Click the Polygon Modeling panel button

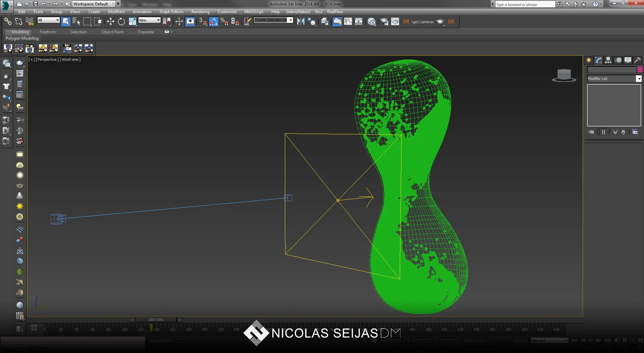(x=22, y=38)
